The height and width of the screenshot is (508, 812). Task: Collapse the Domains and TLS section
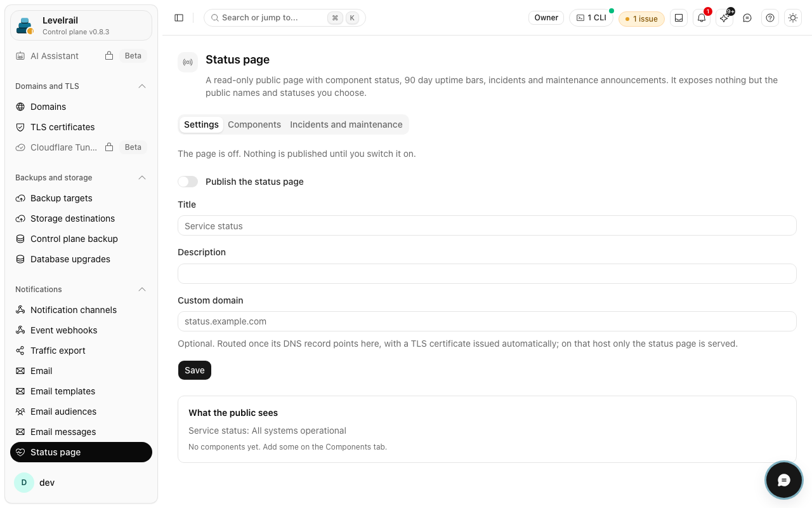[142, 86]
